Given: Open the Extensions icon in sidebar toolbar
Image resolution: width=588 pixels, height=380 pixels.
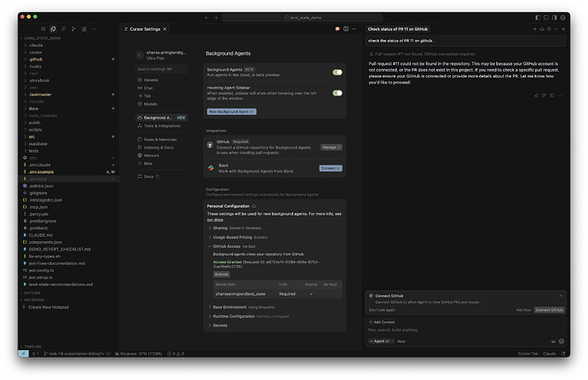Looking at the screenshot, I should (x=84, y=29).
